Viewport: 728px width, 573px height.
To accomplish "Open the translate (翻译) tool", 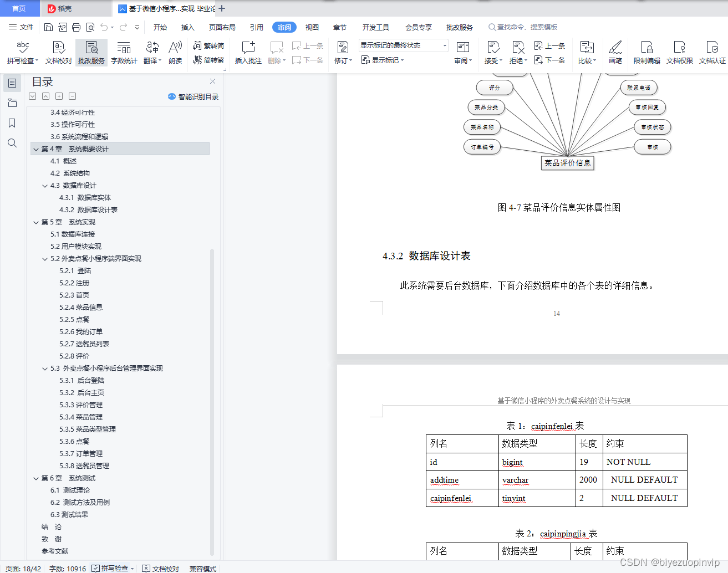I will click(152, 53).
